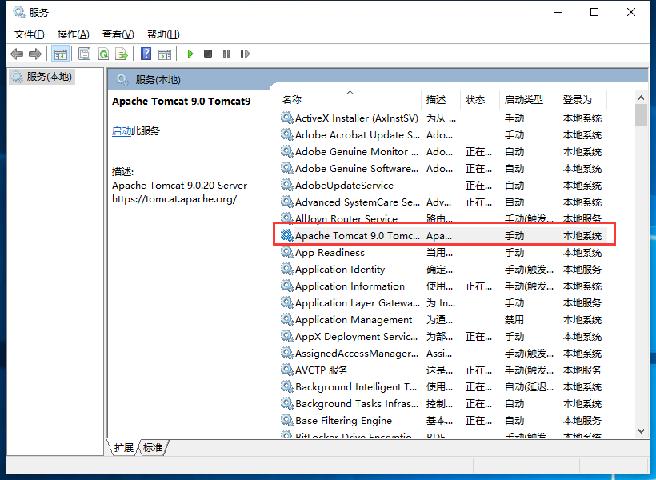Open Properties from the toolbar icon
This screenshot has width=656, height=480.
click(x=84, y=54)
